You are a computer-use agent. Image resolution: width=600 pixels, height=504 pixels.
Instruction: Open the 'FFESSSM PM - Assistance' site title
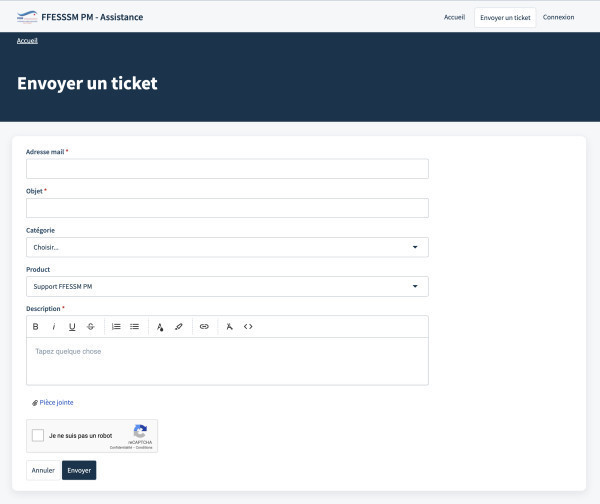click(92, 17)
